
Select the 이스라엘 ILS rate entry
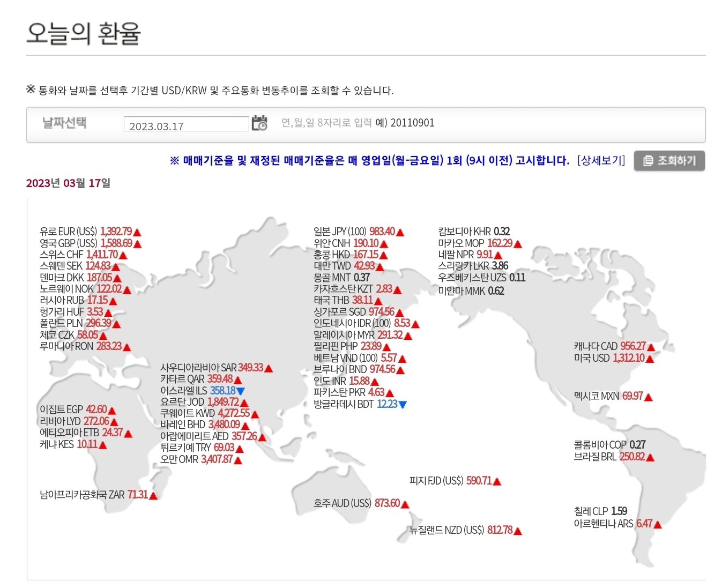click(203, 391)
